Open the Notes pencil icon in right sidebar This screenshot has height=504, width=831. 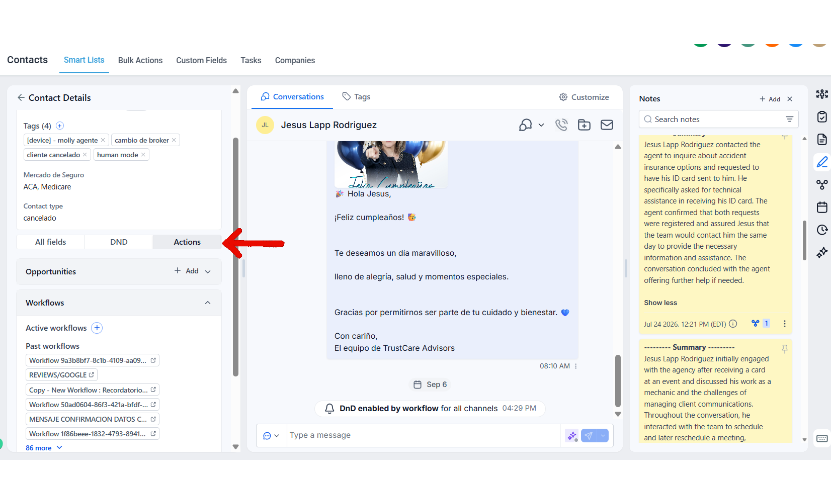coord(822,162)
